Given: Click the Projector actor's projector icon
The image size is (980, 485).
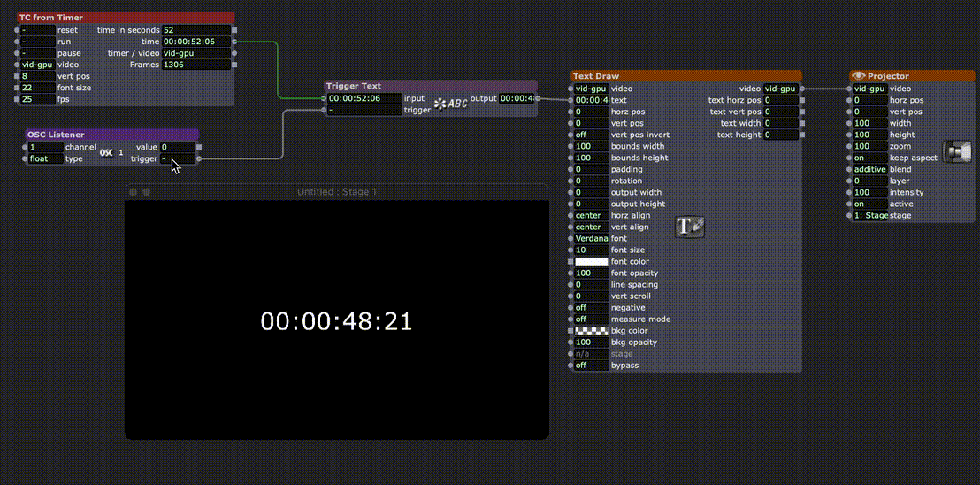Looking at the screenshot, I should [956, 152].
